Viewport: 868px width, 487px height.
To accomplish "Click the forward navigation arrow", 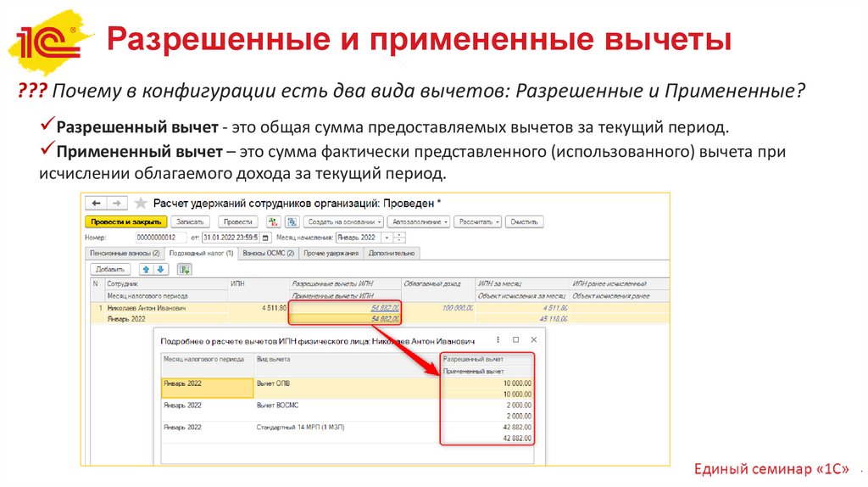I will tap(117, 204).
